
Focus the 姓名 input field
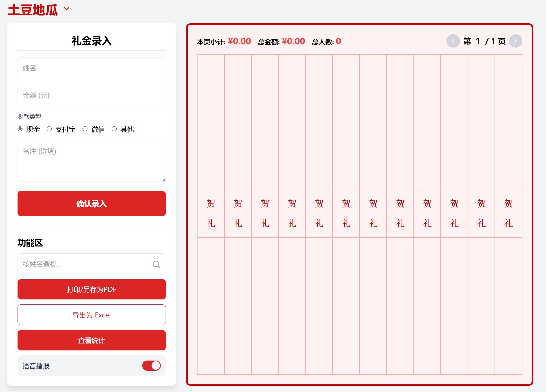[x=91, y=68]
